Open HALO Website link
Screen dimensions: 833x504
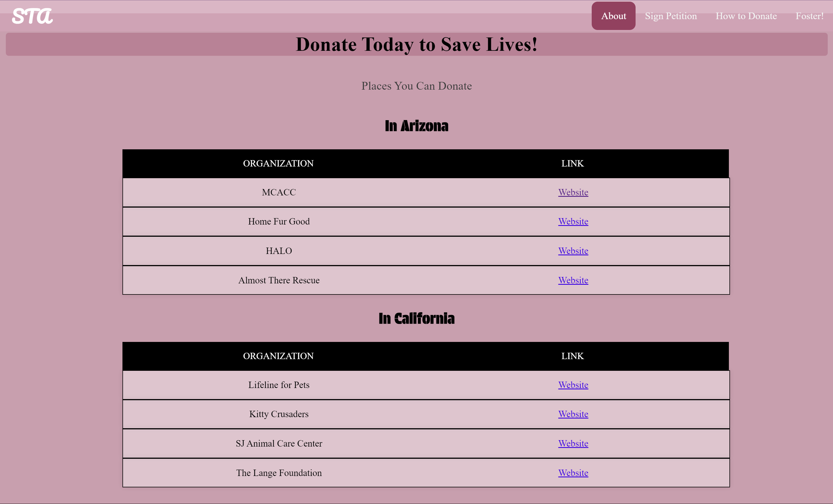coord(573,251)
